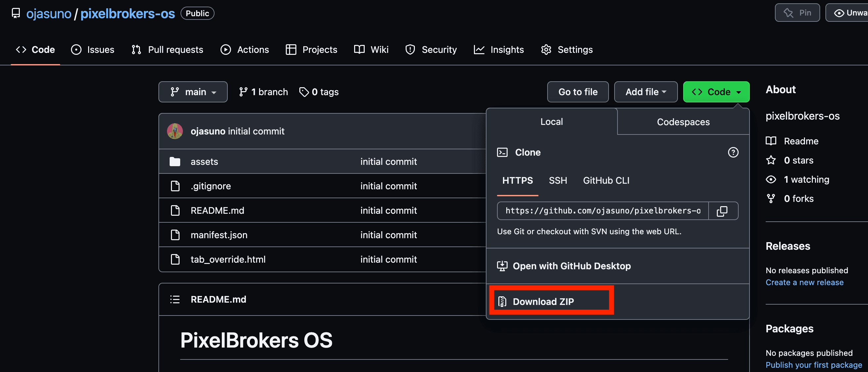Viewport: 868px width, 372px height.
Task: Click the Download ZIP option
Action: [543, 302]
